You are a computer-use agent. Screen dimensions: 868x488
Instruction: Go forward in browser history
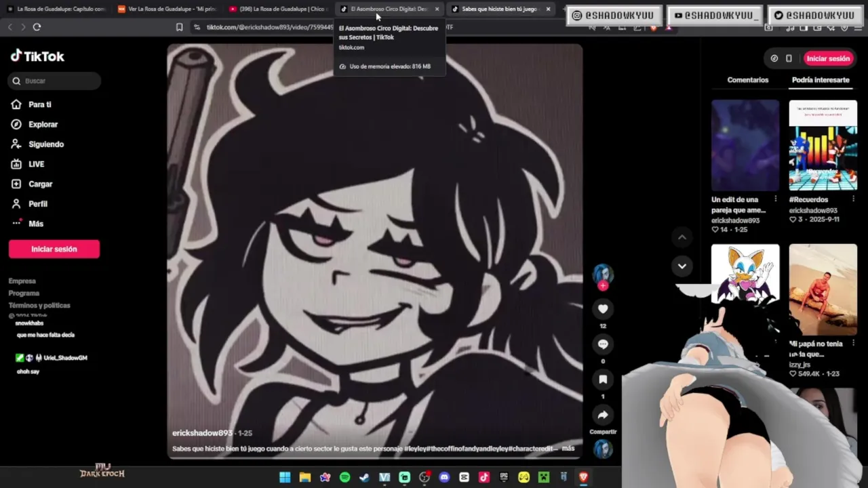point(22,26)
